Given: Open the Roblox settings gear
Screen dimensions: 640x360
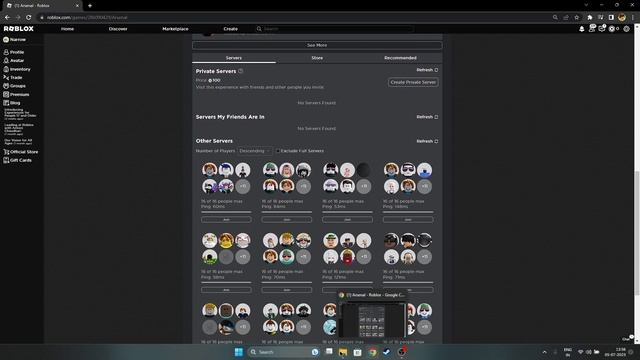Looking at the screenshot, I should pos(627,29).
